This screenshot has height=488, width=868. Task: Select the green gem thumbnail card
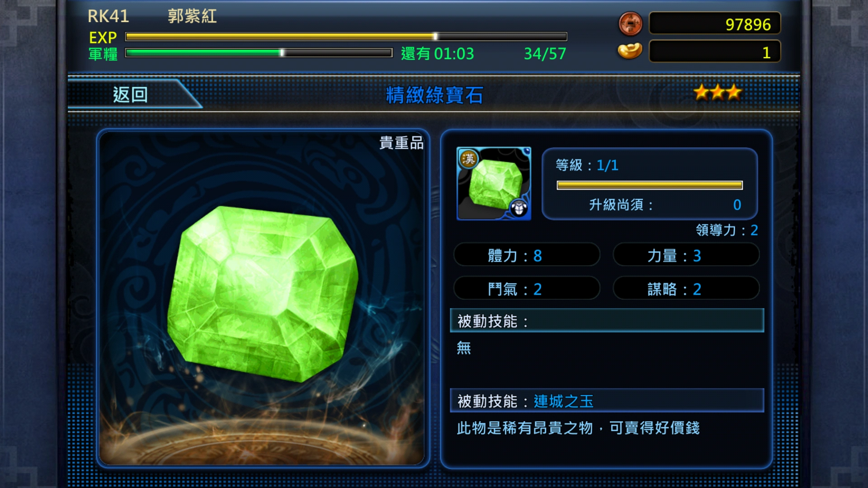(x=494, y=183)
